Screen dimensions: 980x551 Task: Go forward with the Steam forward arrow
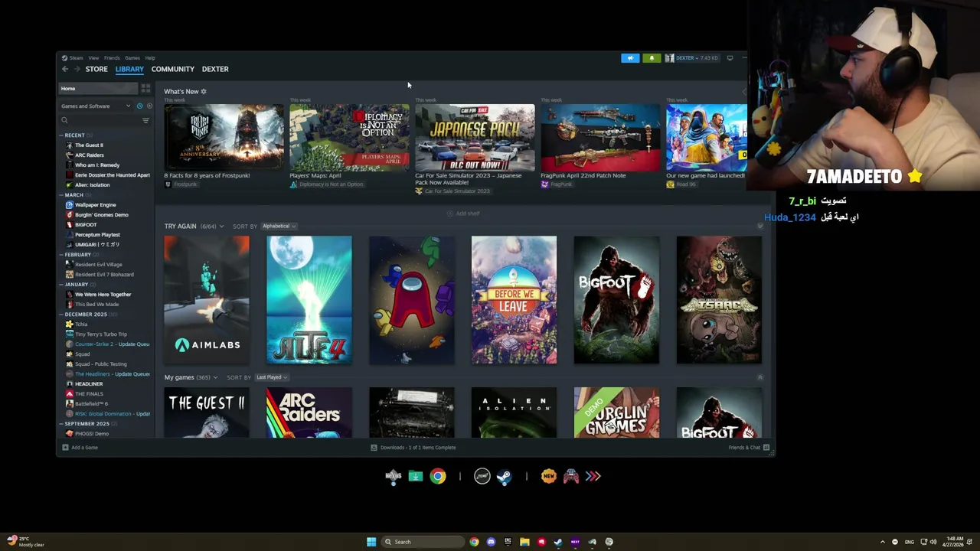[77, 69]
